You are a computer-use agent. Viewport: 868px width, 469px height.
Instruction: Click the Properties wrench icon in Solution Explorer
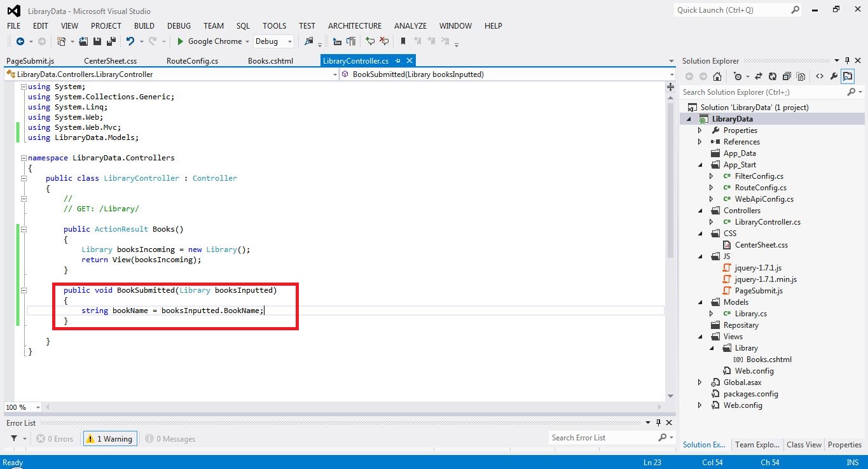click(834, 76)
